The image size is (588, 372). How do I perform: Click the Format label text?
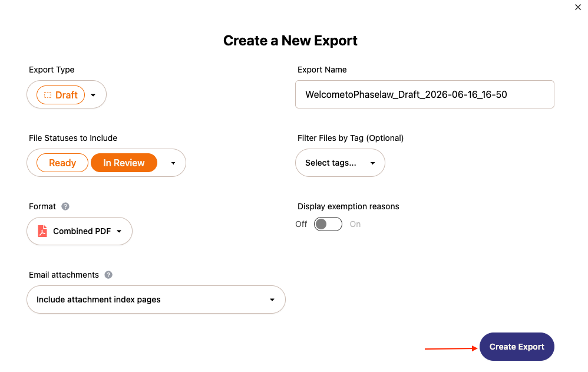(42, 206)
